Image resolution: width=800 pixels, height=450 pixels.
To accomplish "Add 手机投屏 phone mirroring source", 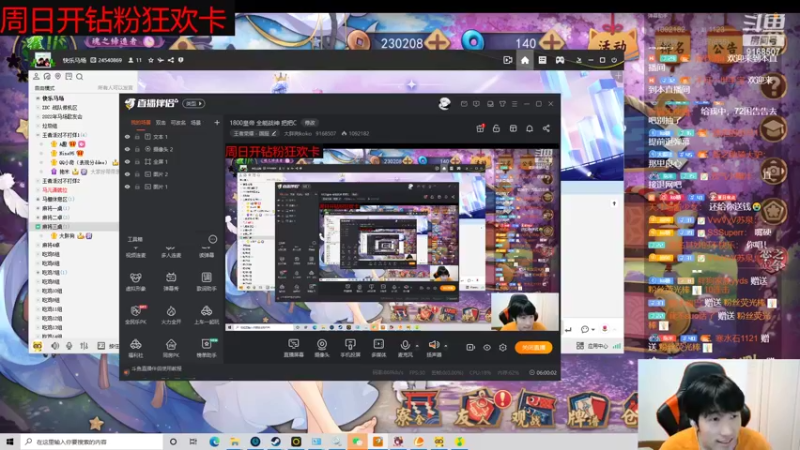I will [x=350, y=348].
